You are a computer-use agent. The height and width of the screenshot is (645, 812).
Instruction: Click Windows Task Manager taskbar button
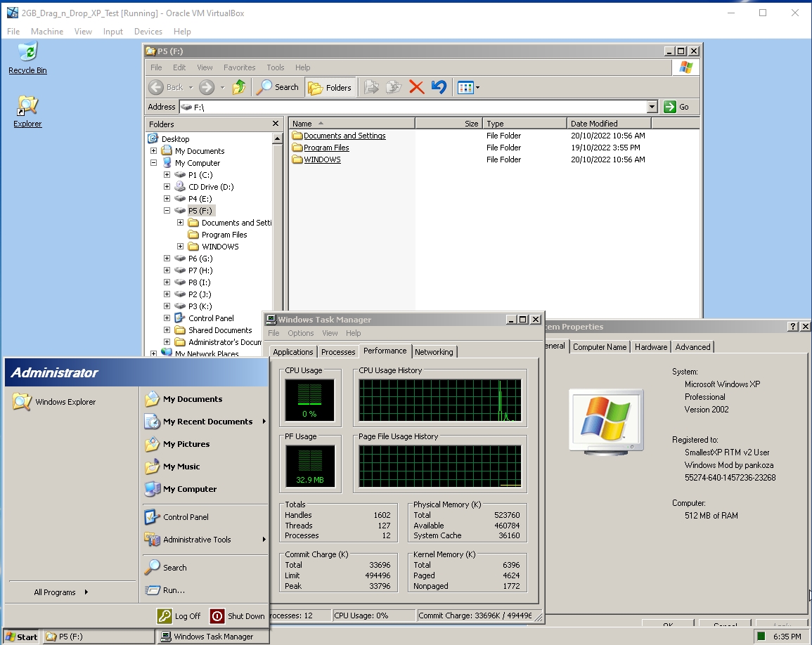[x=213, y=637]
